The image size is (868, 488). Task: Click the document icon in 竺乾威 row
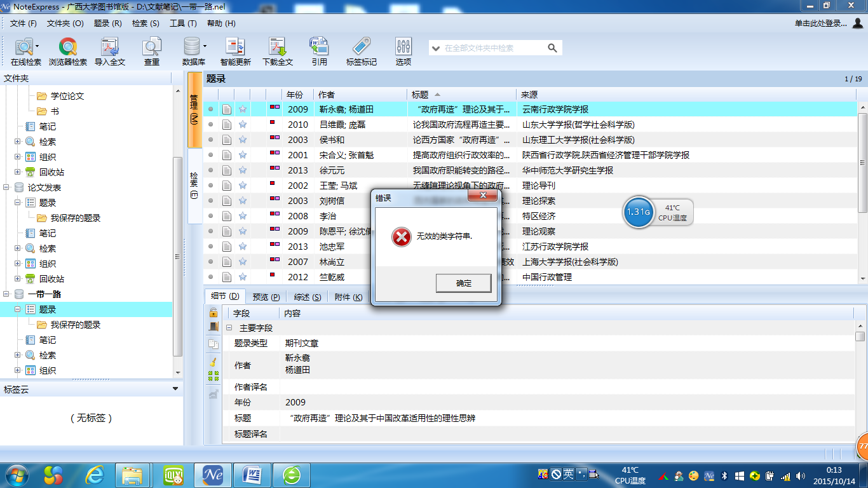tap(227, 277)
